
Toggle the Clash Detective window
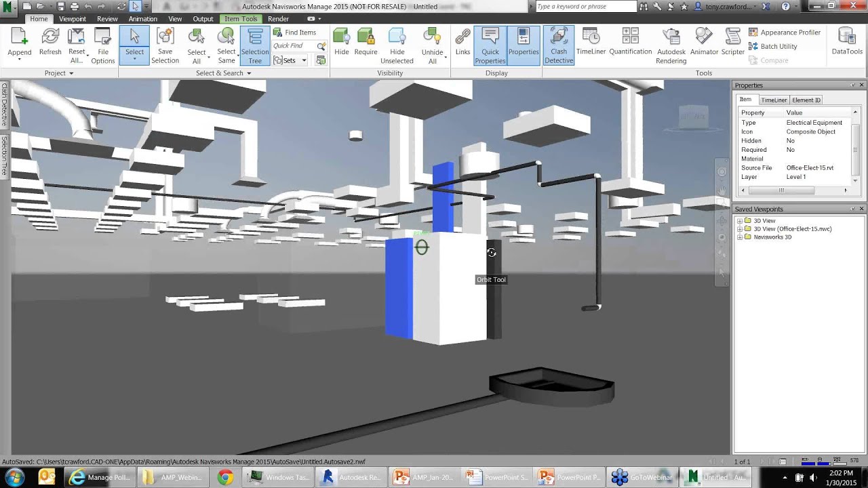click(559, 46)
